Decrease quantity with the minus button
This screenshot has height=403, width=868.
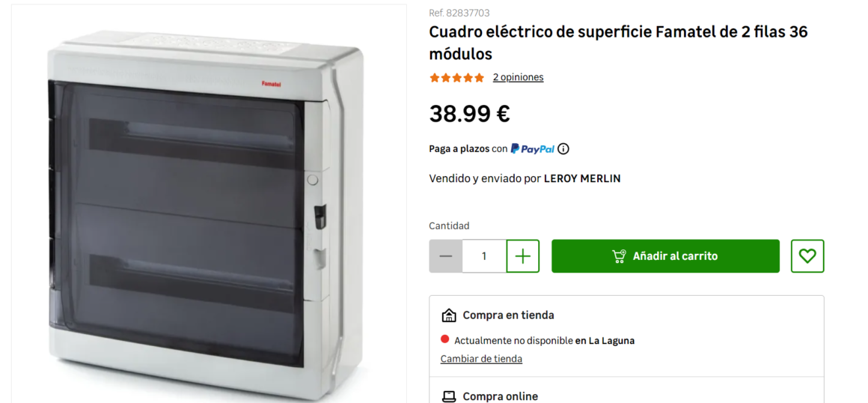pyautogui.click(x=446, y=256)
